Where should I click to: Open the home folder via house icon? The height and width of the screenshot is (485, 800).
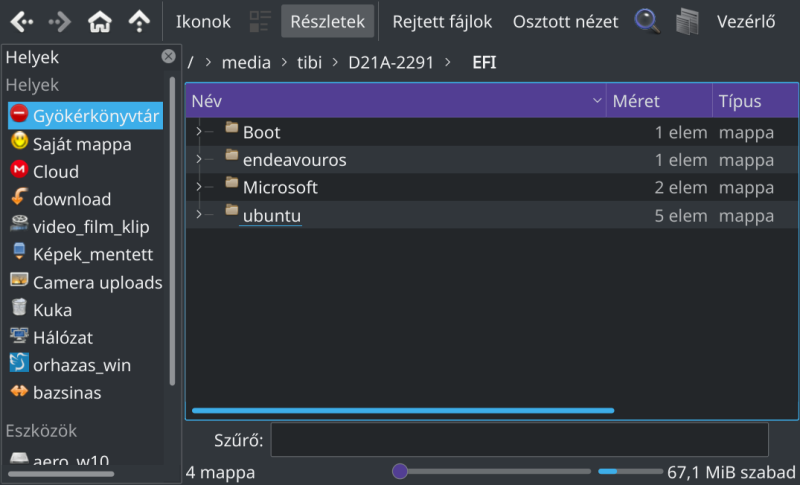click(99, 21)
